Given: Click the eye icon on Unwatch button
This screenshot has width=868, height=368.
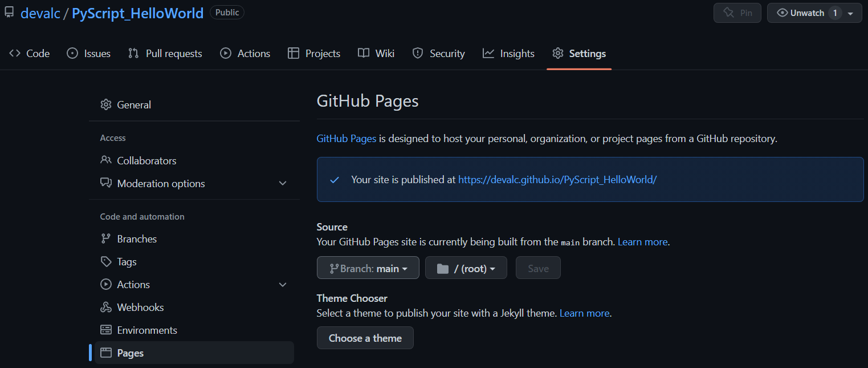Looking at the screenshot, I should (x=783, y=13).
